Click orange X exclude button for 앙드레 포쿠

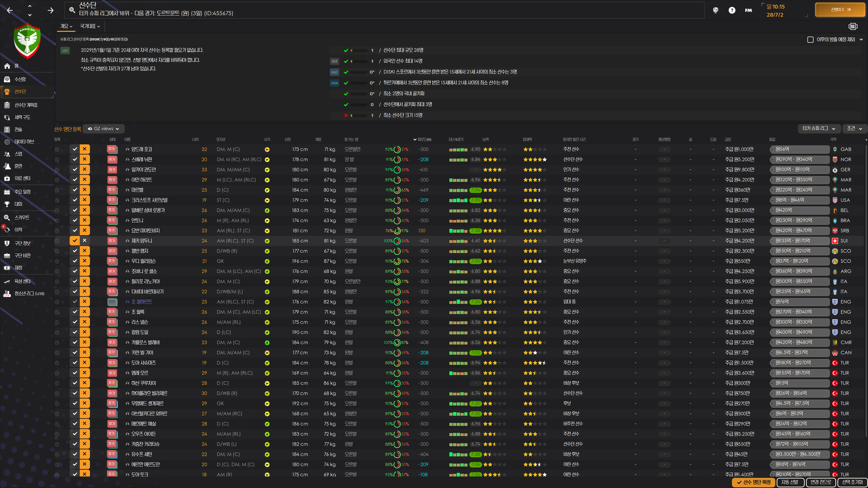[x=85, y=149]
